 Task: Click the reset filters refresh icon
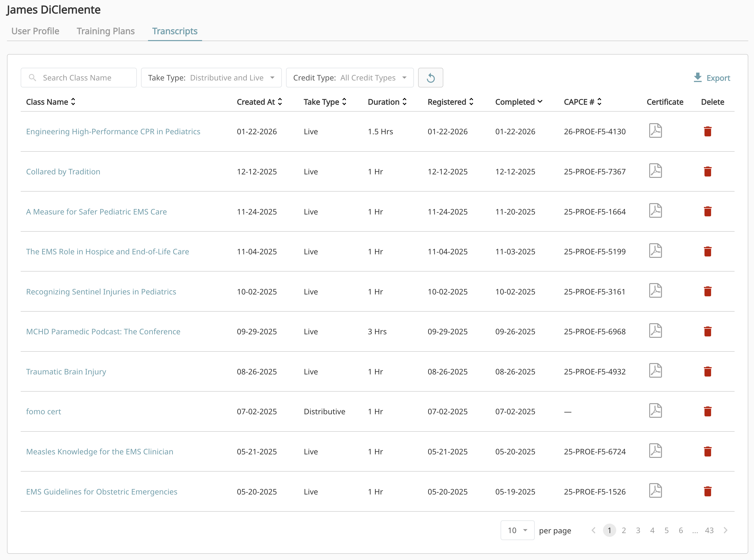click(431, 77)
